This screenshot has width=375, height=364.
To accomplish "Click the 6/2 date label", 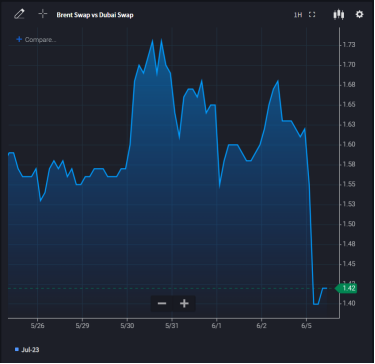I will click(x=262, y=325).
